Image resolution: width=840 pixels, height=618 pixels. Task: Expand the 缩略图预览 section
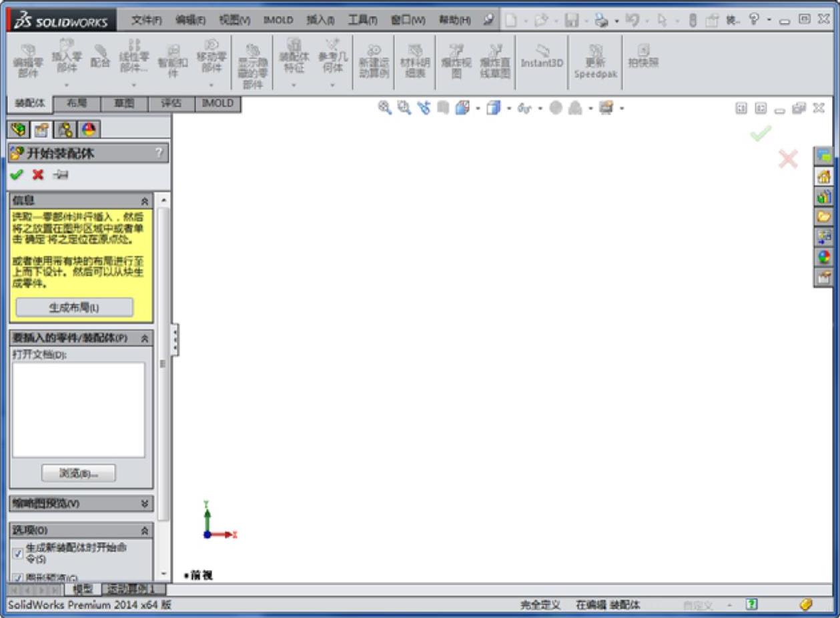coord(145,504)
